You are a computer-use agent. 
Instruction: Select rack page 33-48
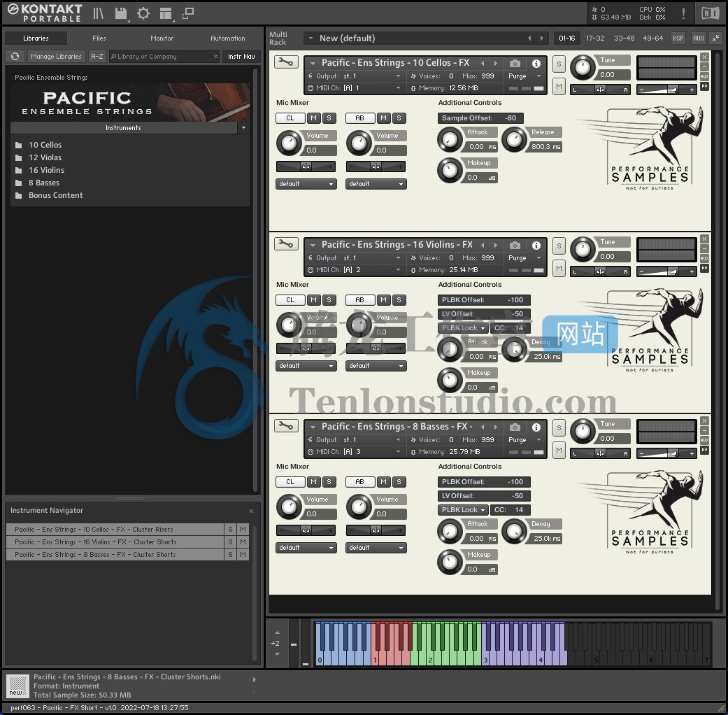pyautogui.click(x=624, y=38)
